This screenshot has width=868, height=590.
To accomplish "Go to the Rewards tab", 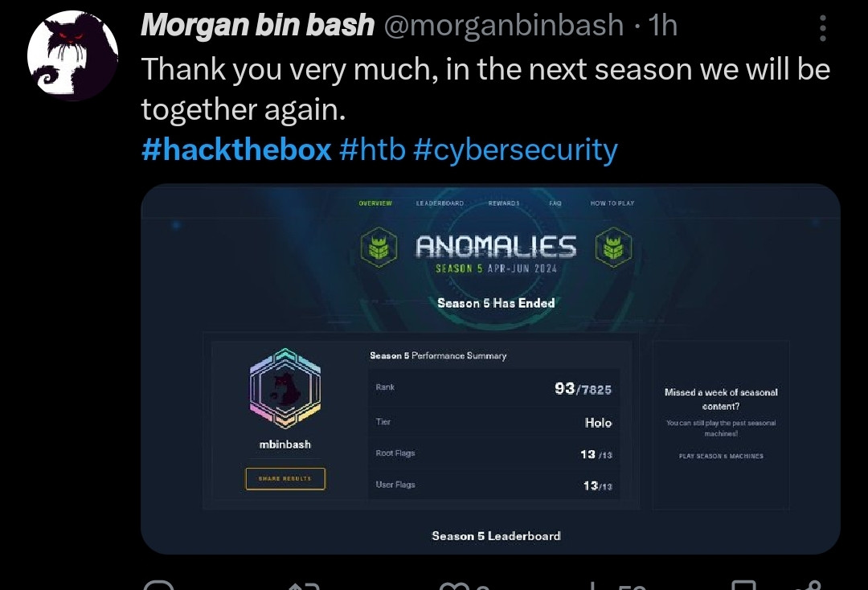I will pyautogui.click(x=504, y=203).
